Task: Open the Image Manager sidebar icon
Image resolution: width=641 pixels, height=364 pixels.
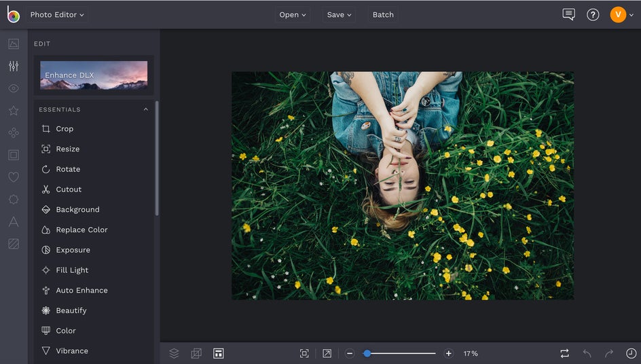Action: pos(14,44)
